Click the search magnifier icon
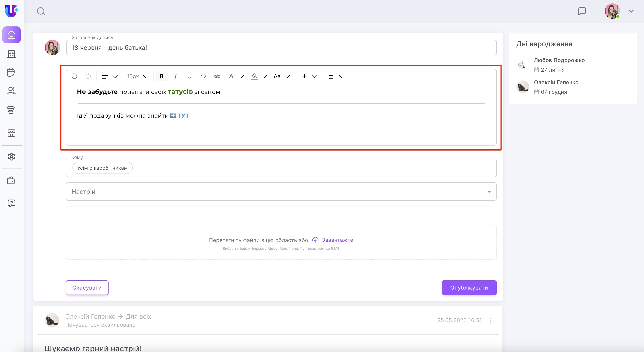This screenshot has width=644, height=352. (41, 11)
